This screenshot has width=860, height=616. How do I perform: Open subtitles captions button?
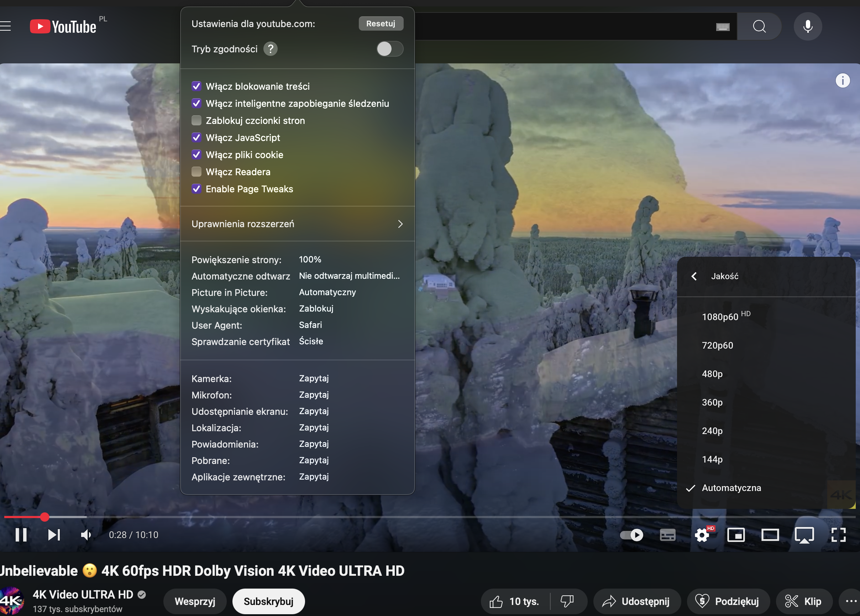pos(667,535)
